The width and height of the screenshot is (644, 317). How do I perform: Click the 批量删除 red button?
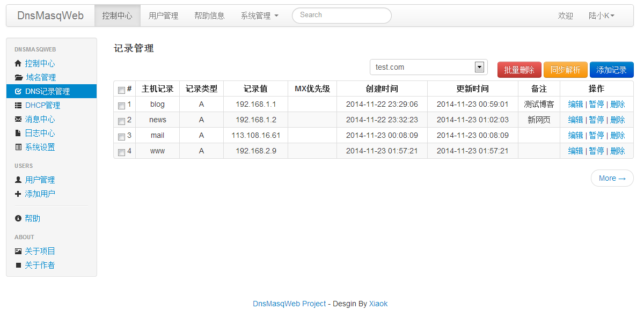click(x=519, y=70)
